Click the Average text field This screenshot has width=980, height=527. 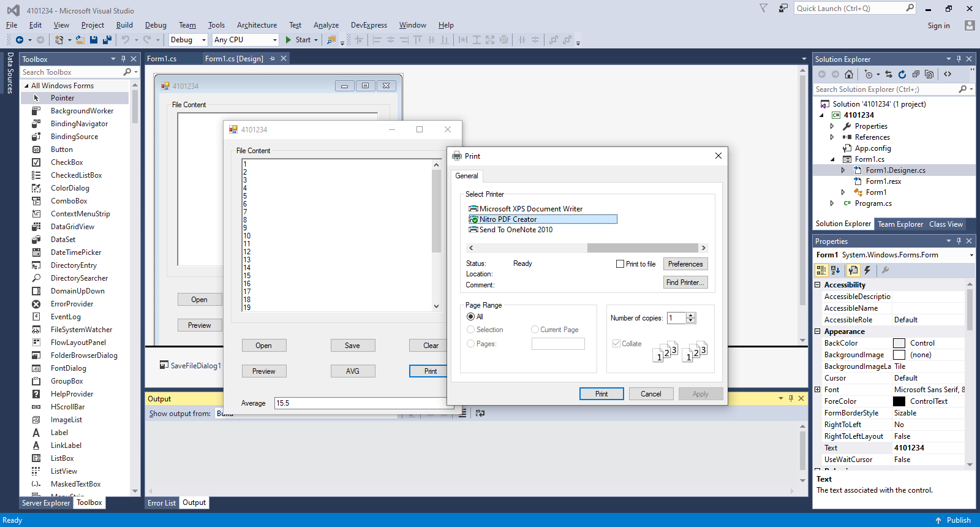pos(360,403)
